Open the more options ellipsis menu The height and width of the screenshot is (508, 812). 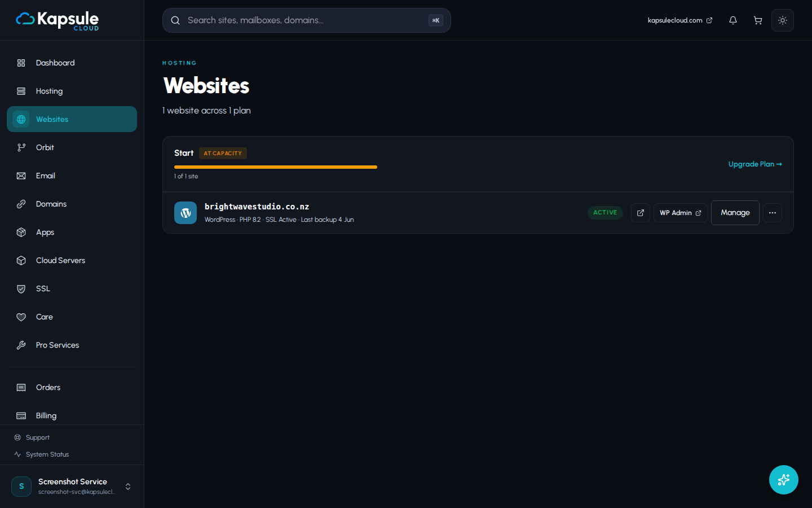(x=773, y=213)
